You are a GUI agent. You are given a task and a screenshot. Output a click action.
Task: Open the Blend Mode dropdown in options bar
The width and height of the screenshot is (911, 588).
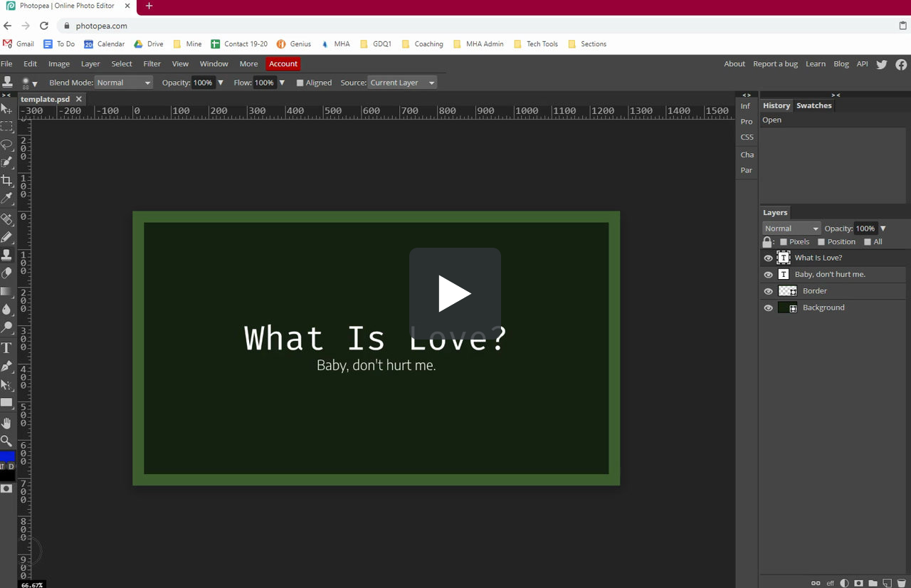124,83
